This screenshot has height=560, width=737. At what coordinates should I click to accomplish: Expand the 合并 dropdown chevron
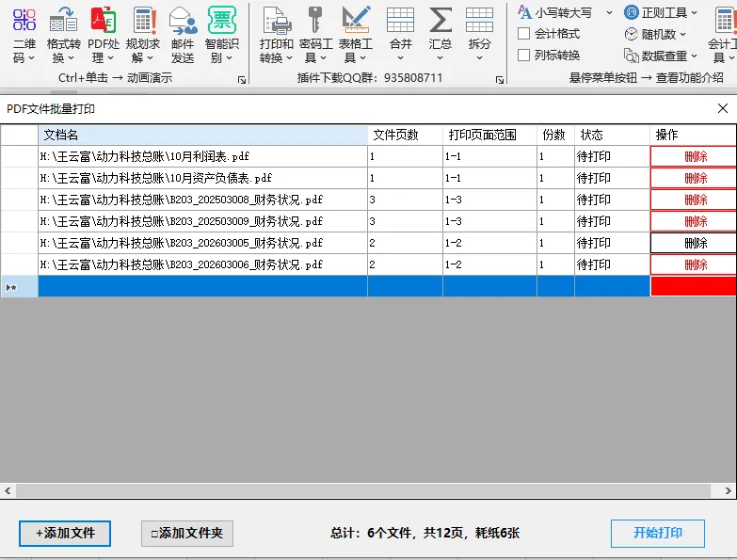tap(400, 57)
